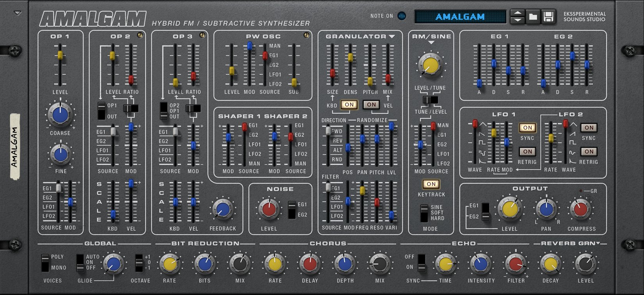Step through patches with the up/down arrows
The width and height of the screenshot is (644, 295).
518,17
